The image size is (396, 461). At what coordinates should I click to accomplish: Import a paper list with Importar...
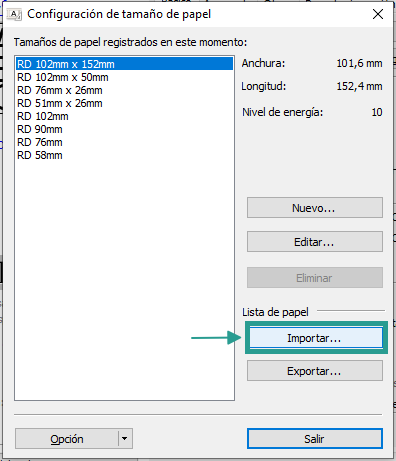tap(316, 338)
